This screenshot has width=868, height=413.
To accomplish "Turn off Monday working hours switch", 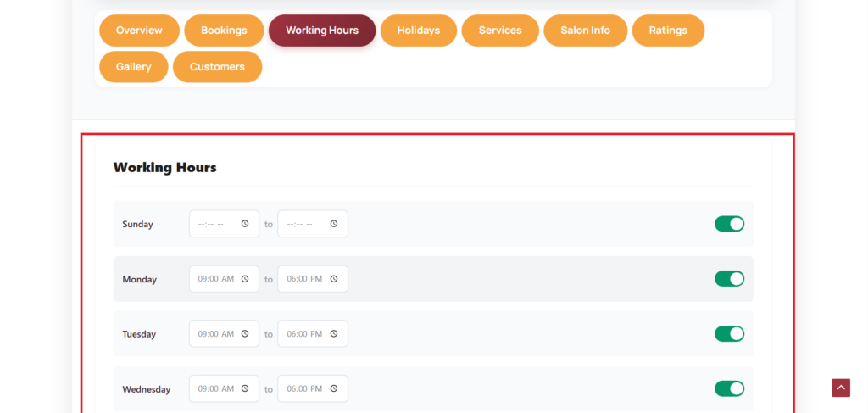I will click(729, 279).
